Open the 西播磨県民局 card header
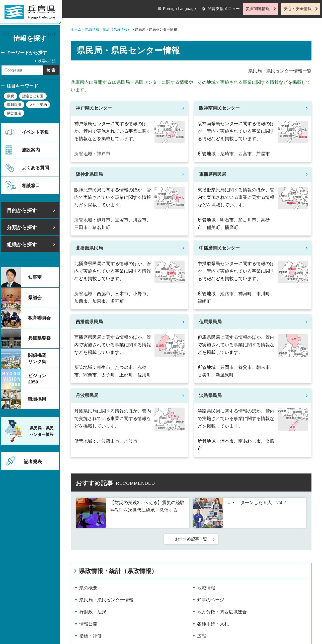 coord(129,322)
